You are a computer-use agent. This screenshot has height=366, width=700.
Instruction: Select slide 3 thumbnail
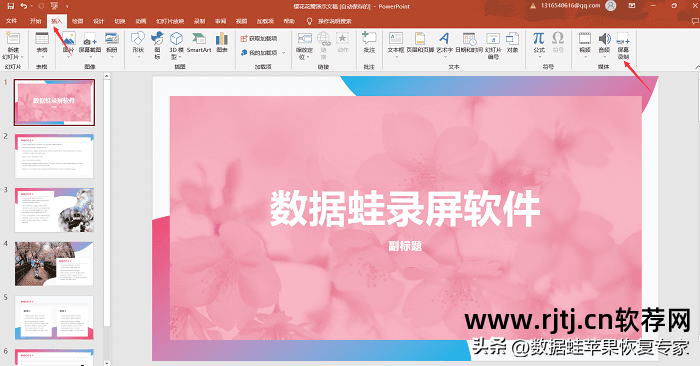54,210
